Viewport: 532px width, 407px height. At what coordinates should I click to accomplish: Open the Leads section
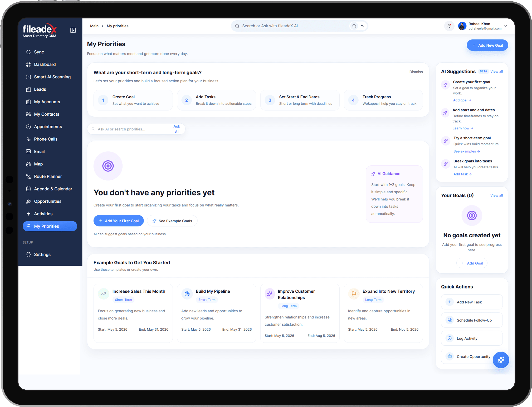pyautogui.click(x=50, y=89)
